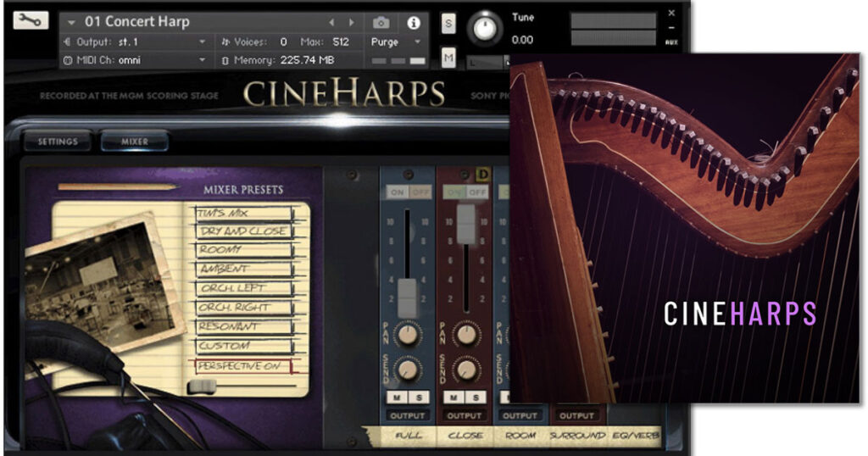Click the slider under Perspective On
Viewport: 868px width, 456px height.
202,386
